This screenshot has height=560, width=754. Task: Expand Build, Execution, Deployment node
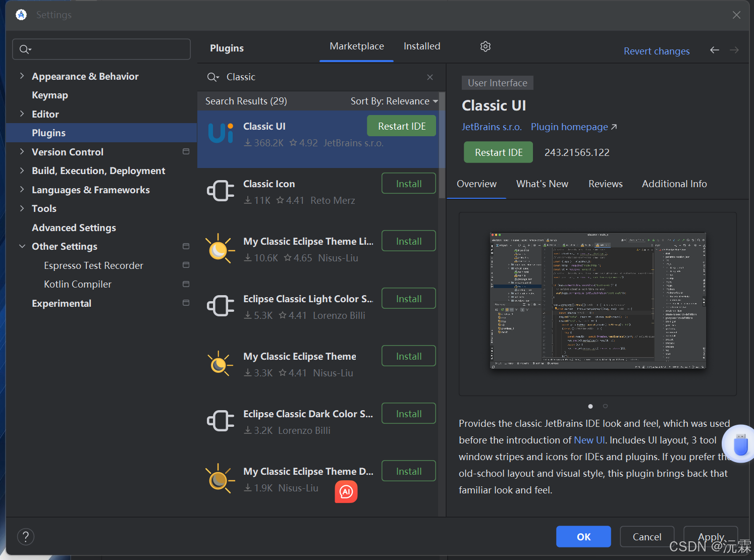pos(22,171)
